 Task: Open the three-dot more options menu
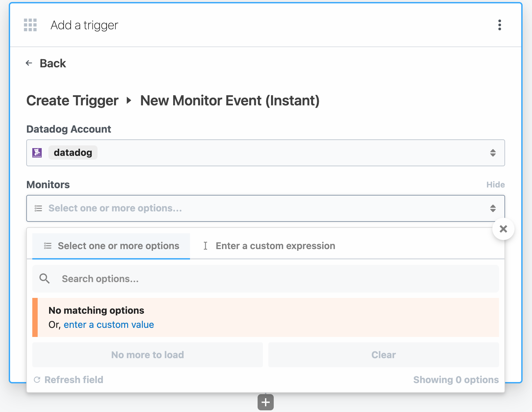[500, 25]
